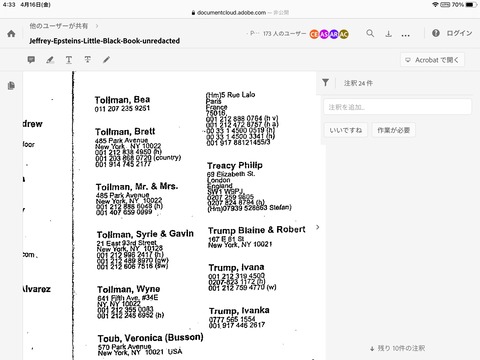Collapse comments panel with the chevron arrow
This screenshot has width=480, height=360.
[318, 227]
